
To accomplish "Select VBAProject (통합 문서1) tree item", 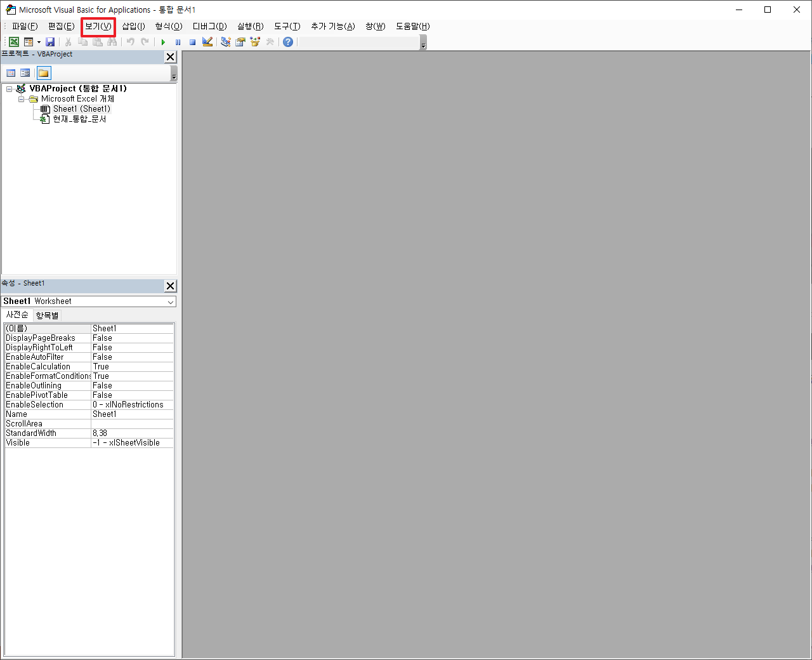I will coord(78,89).
